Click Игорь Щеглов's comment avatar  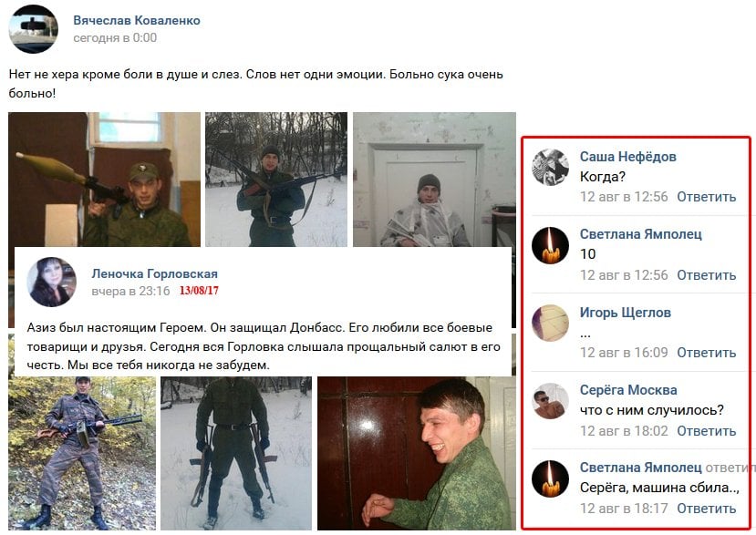(x=550, y=323)
